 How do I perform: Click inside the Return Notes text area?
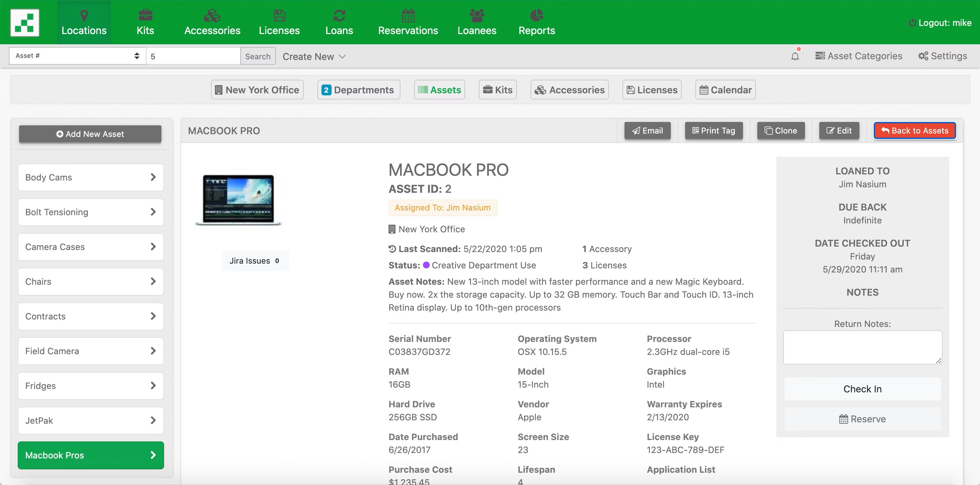click(x=862, y=347)
